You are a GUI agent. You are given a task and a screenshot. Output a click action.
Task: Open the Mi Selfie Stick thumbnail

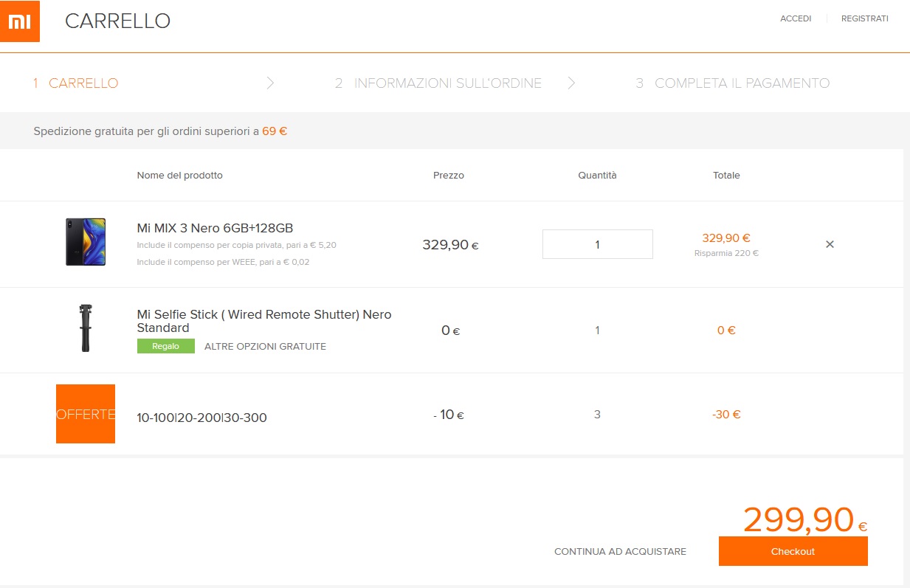click(x=86, y=328)
